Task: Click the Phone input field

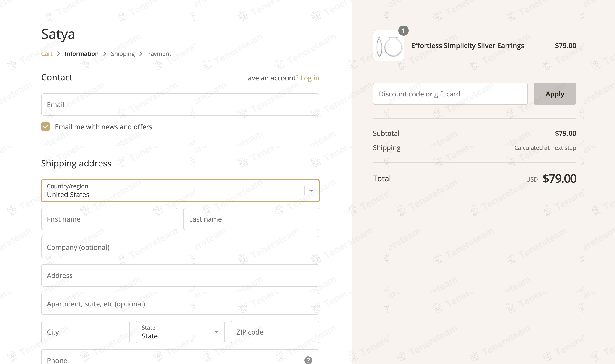Action: (180, 357)
